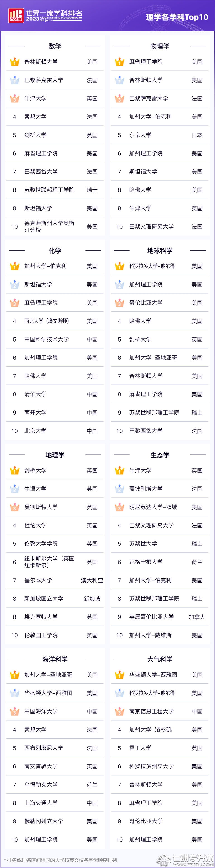Viewport: 215px width, 868px height.
Task: Click bronze crown beside 曼彻斯特大学 in 地理学
Action: point(14,507)
